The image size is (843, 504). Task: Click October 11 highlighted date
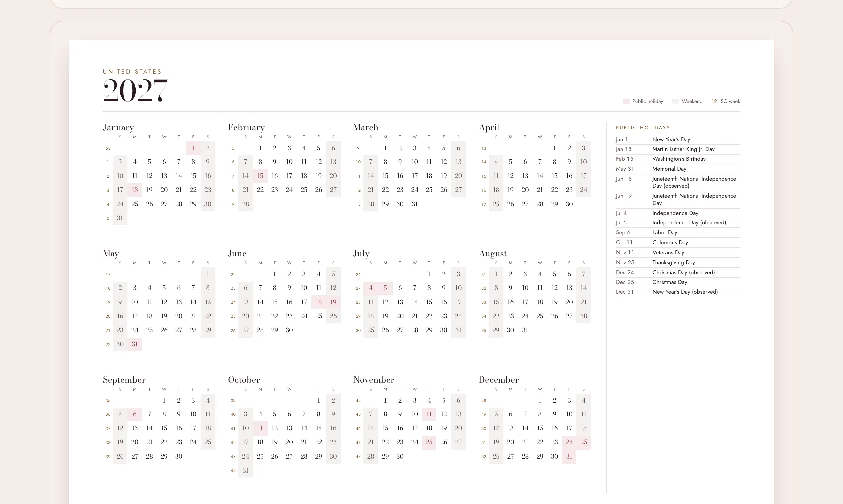(x=260, y=428)
